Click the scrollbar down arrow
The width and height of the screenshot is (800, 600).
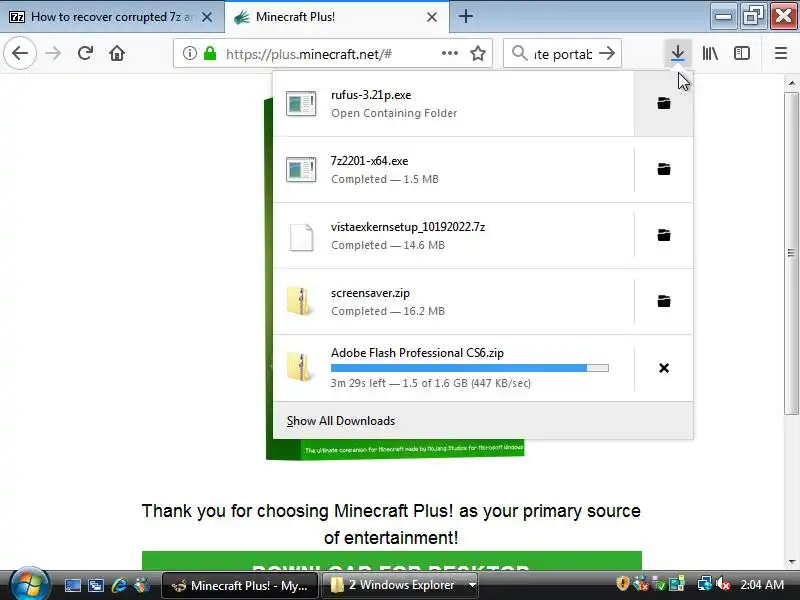(x=791, y=561)
